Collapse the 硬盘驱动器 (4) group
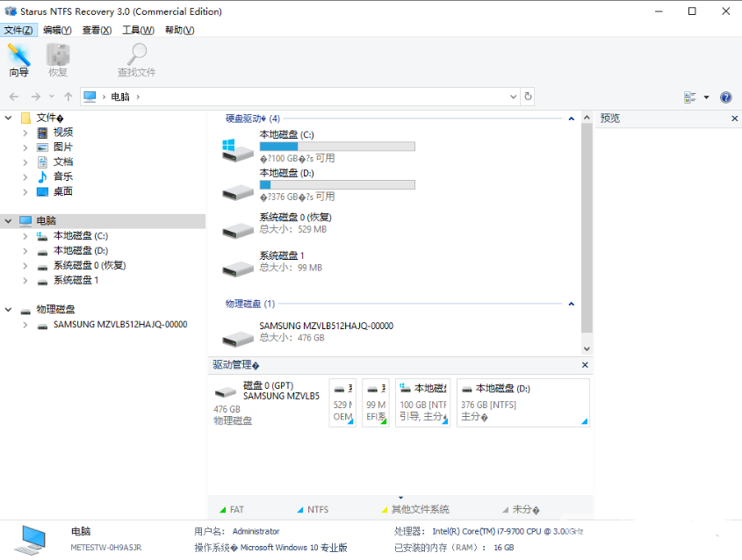 coord(571,118)
